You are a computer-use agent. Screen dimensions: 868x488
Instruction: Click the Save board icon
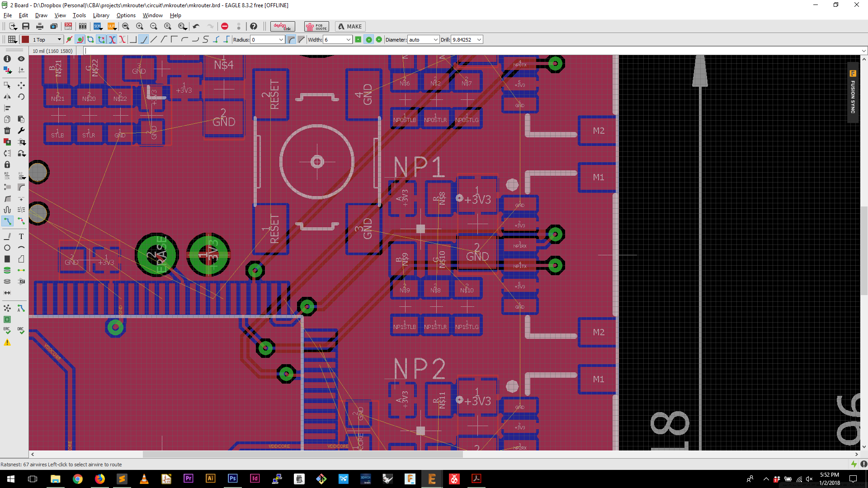pyautogui.click(x=26, y=26)
